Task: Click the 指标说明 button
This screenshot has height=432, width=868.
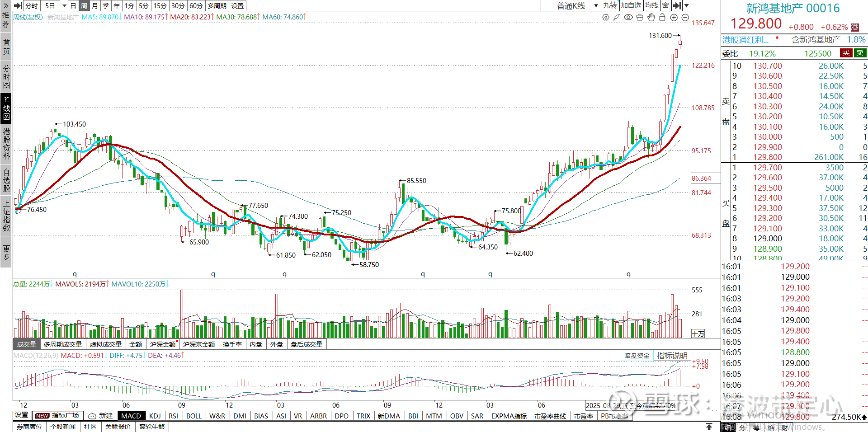Action: pos(672,356)
